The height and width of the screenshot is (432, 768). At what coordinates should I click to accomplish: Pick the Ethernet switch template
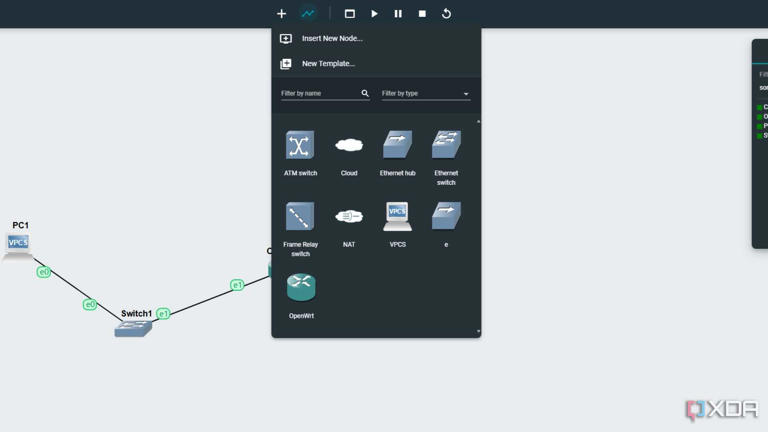446,146
